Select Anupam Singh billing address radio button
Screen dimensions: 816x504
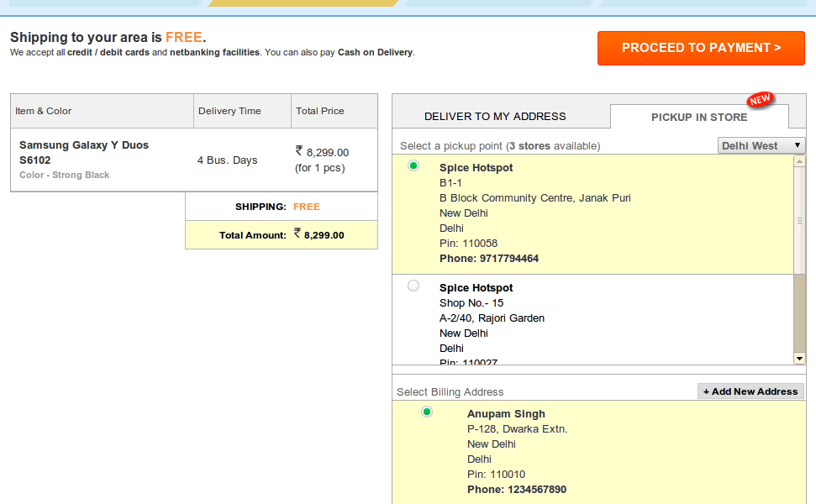coord(427,412)
